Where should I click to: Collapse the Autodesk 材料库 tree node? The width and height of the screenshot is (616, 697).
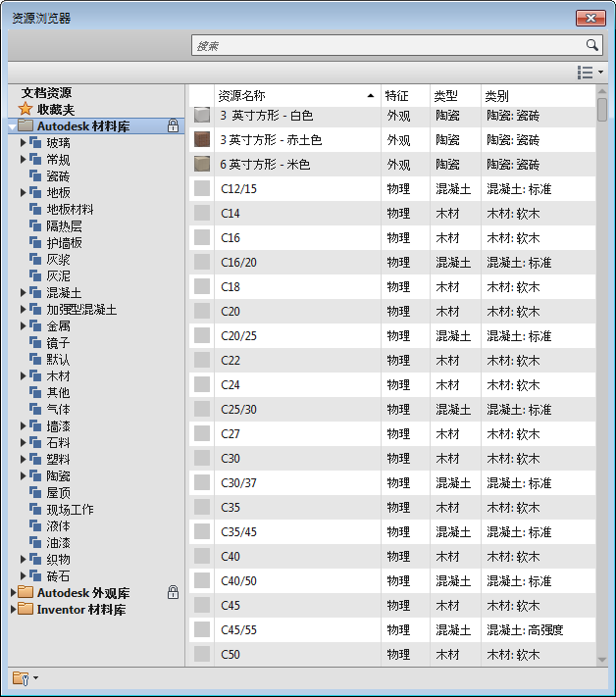pos(13,126)
